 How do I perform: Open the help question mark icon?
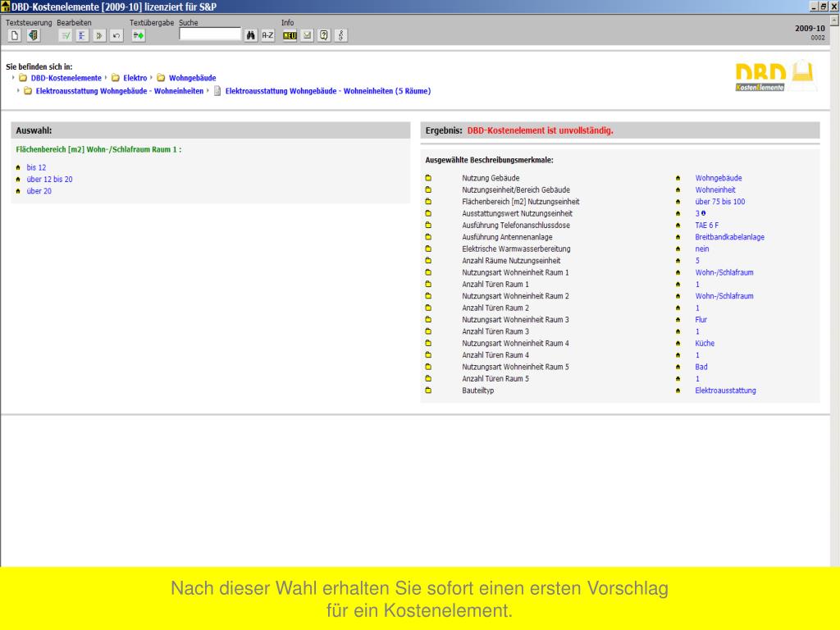(x=324, y=35)
